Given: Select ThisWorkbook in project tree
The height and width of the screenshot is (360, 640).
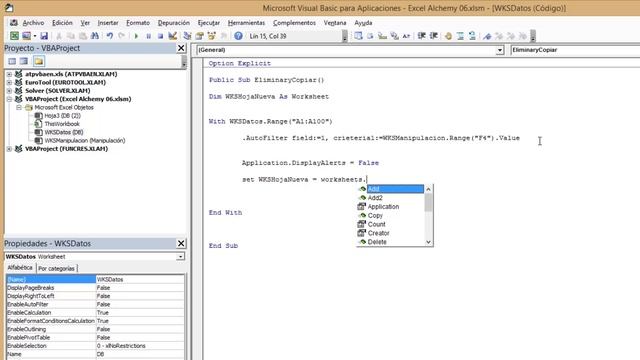Looking at the screenshot, I should pos(62,124).
